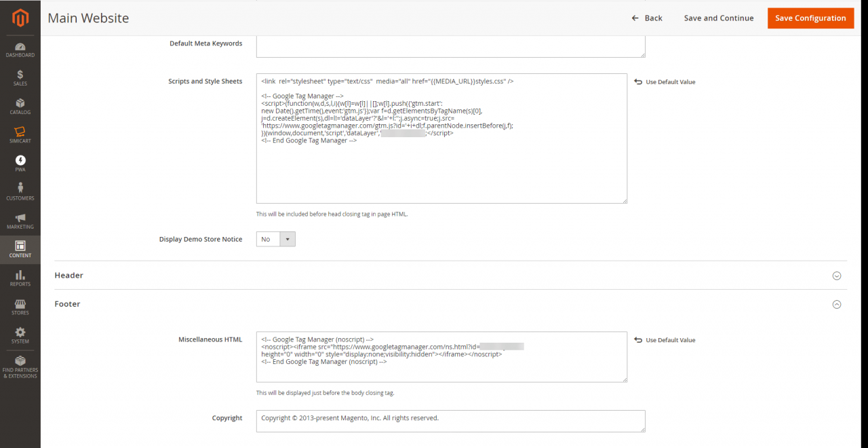Click the Magento logo at top left
This screenshot has height=448, width=868.
click(20, 18)
